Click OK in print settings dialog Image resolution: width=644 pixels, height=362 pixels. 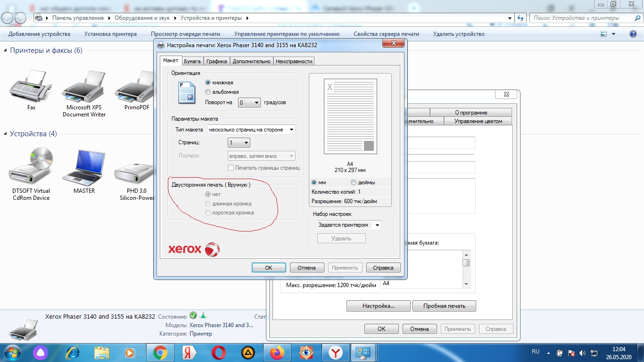click(x=269, y=268)
